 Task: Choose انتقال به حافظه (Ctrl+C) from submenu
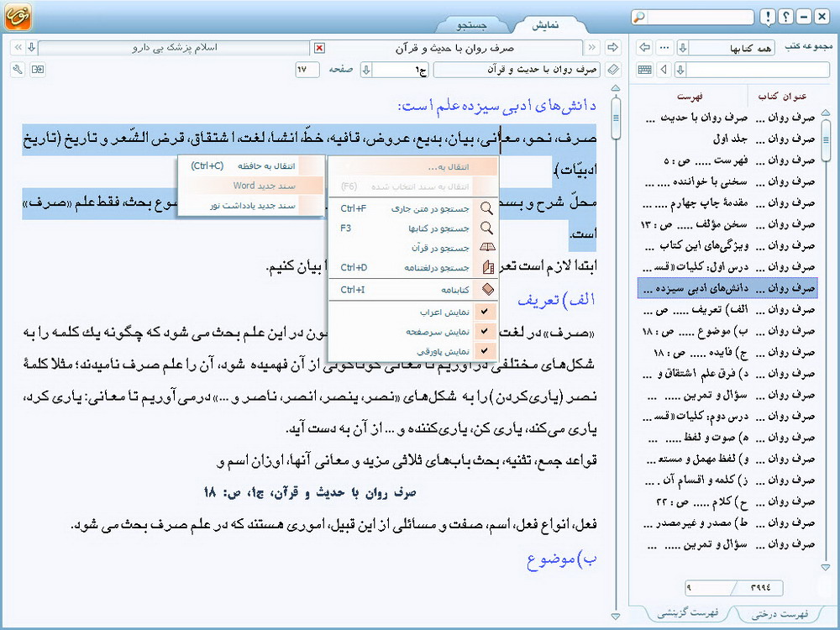click(251, 166)
